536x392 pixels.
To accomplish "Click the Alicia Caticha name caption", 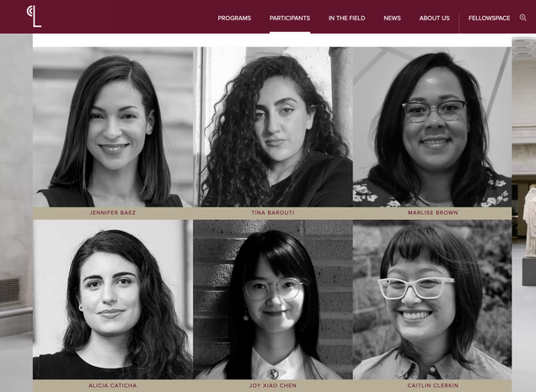I will pyautogui.click(x=112, y=385).
